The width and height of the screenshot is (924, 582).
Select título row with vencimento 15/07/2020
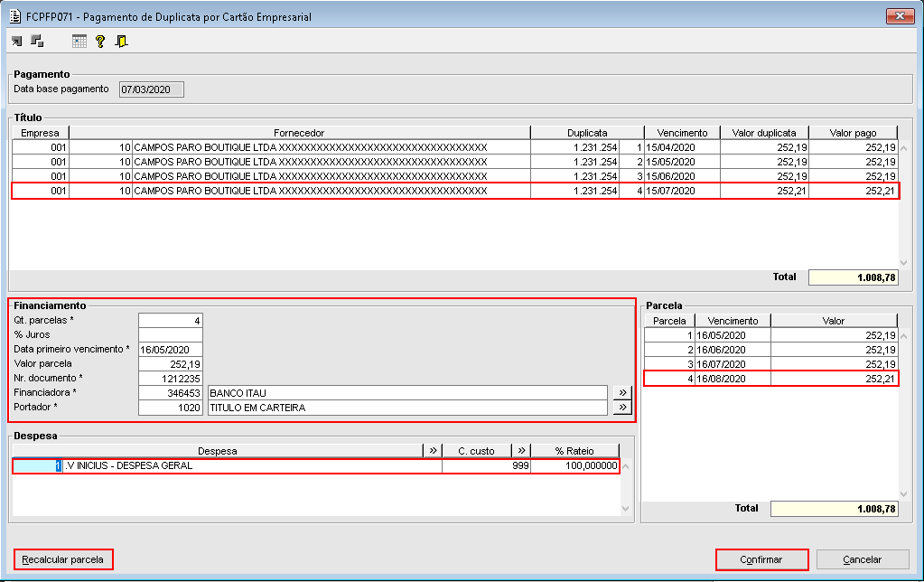click(455, 191)
